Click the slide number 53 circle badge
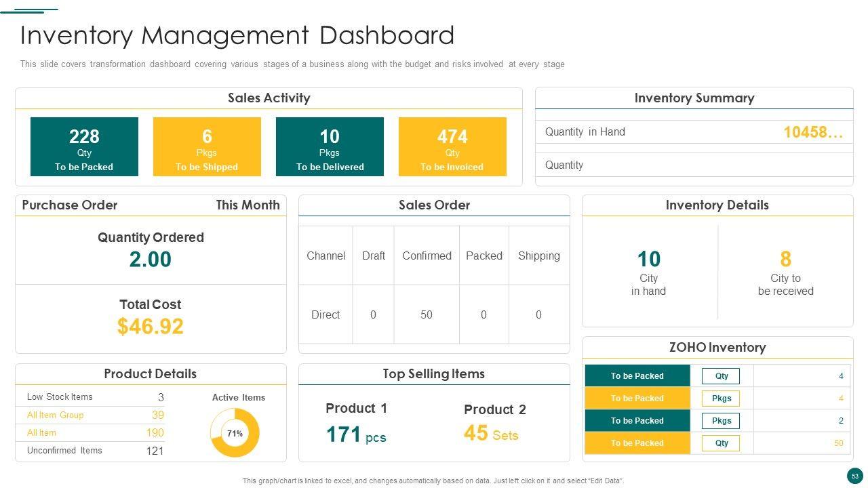The height and width of the screenshot is (488, 868). 854,476
